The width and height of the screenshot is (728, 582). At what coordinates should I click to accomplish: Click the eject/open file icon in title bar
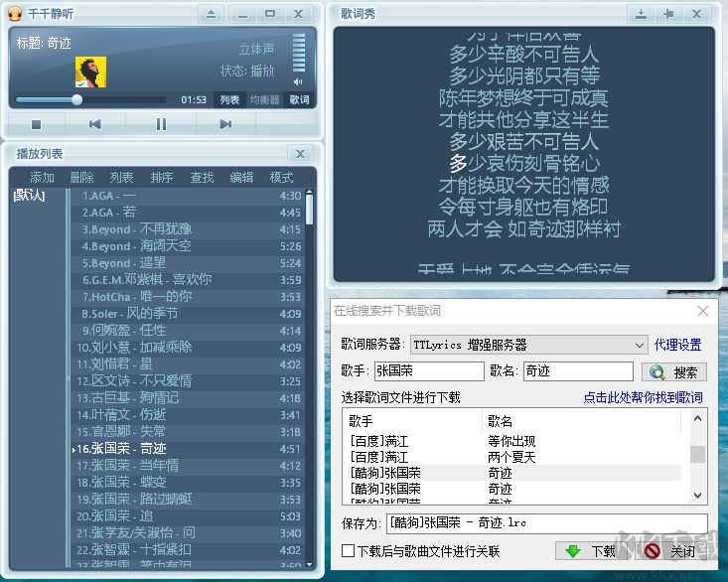[211, 14]
